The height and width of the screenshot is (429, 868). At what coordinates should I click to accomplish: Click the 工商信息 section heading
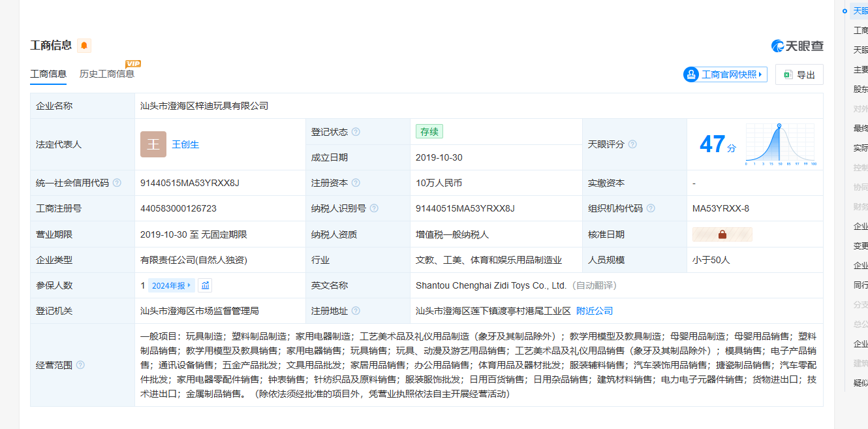point(51,45)
